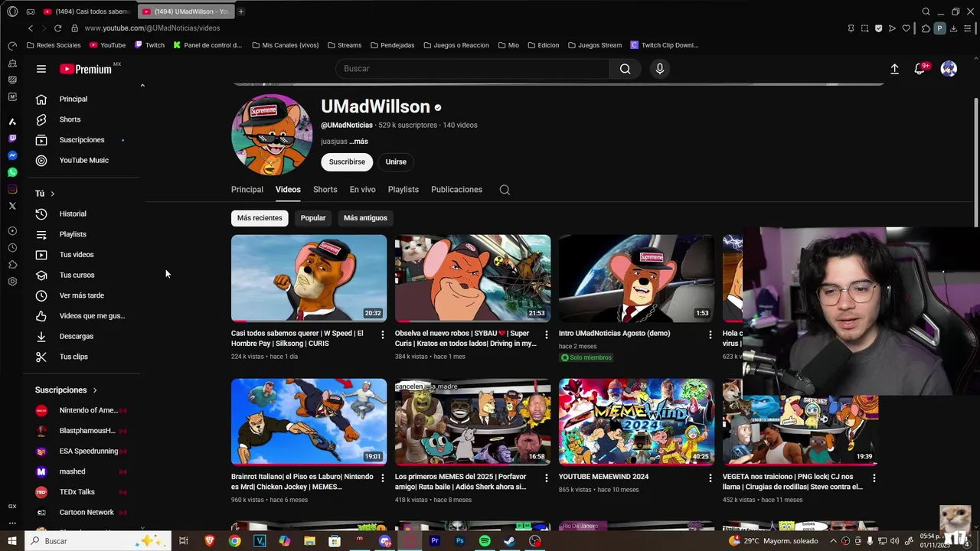Open Redes Sociales bookmarks folder
Viewport: 980px width, 551px height.
pos(54,45)
